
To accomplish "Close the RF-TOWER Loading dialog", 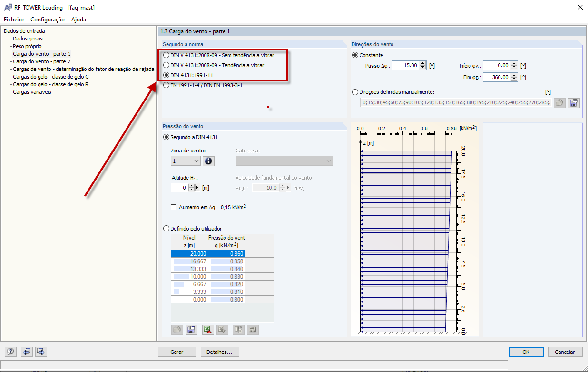I will tap(580, 7).
